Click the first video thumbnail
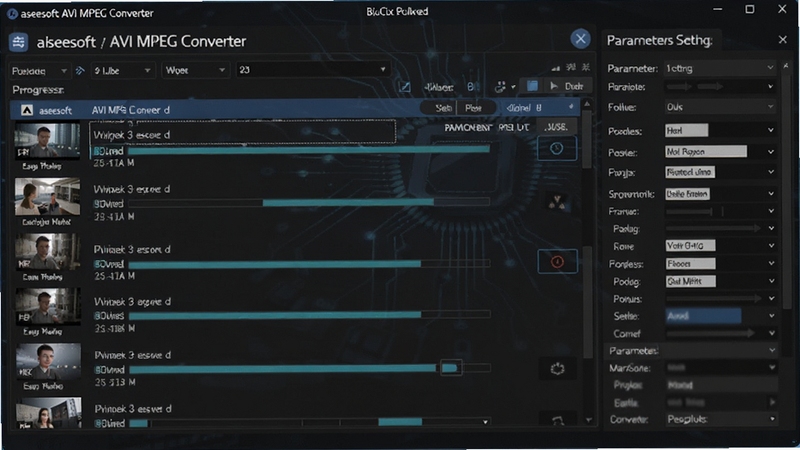This screenshot has height=450, width=800. (x=47, y=141)
